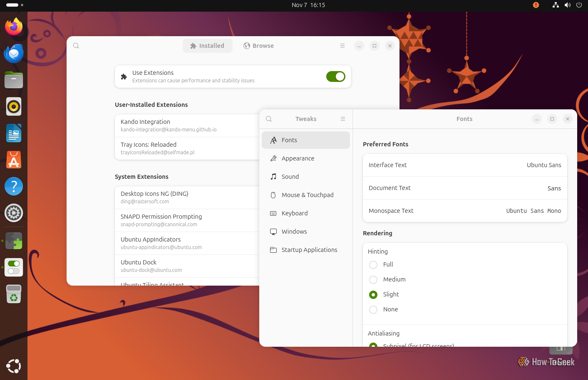Open Thunderbird mail from the dock
The height and width of the screenshot is (380, 588).
tap(14, 54)
